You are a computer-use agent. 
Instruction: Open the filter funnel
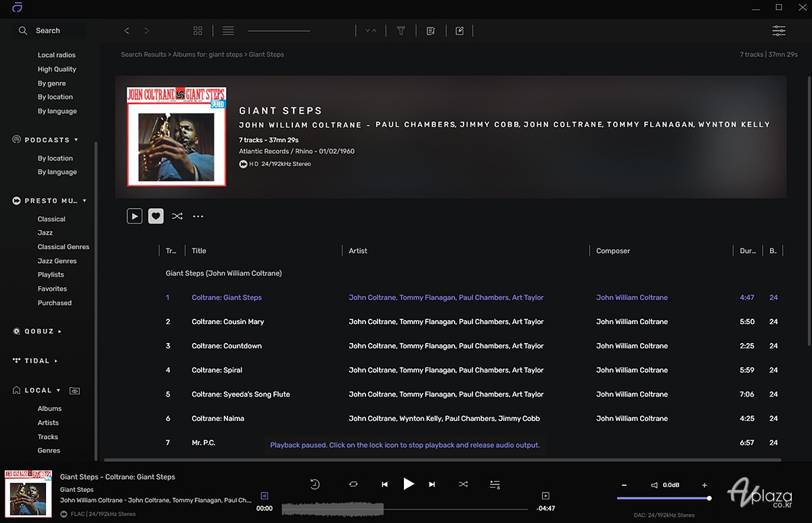pos(401,30)
